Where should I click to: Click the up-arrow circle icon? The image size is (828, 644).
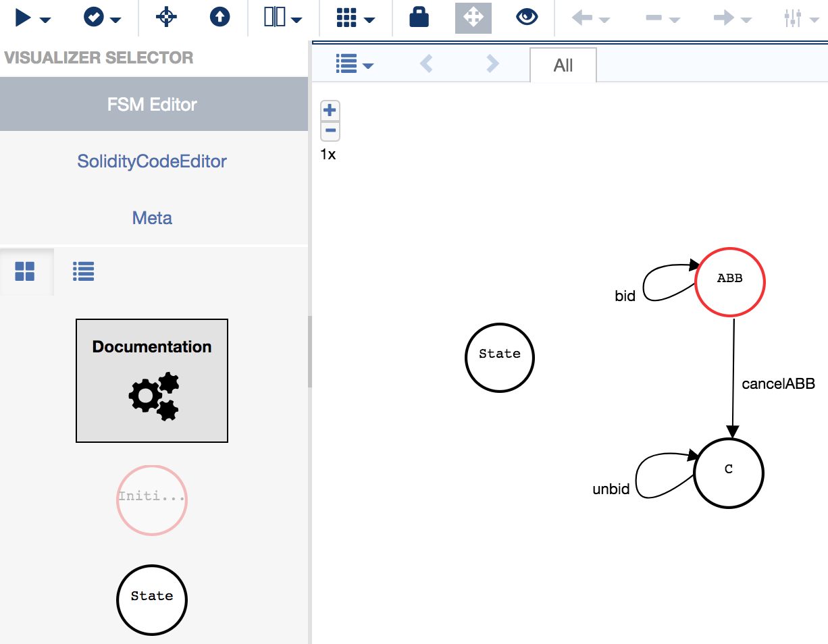click(219, 18)
